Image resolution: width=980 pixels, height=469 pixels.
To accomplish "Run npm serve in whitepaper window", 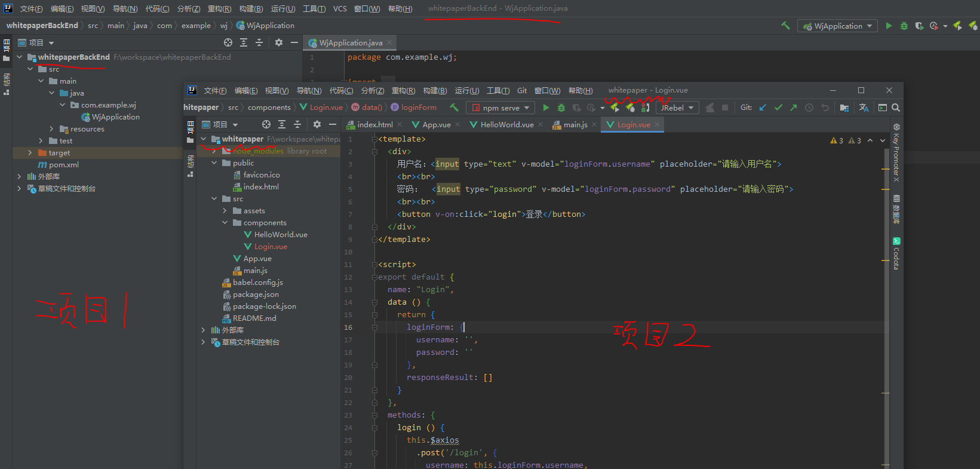I will [546, 108].
